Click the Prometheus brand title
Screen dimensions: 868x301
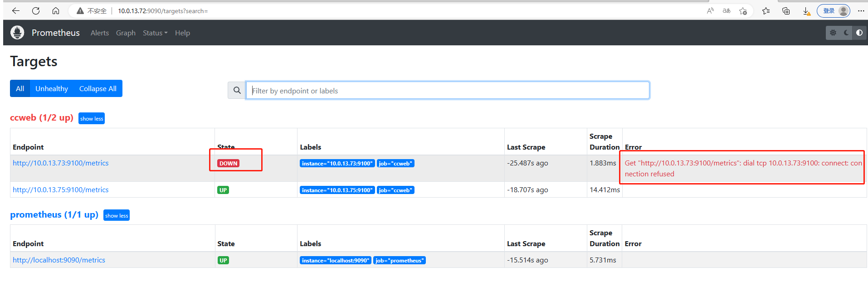tap(56, 33)
